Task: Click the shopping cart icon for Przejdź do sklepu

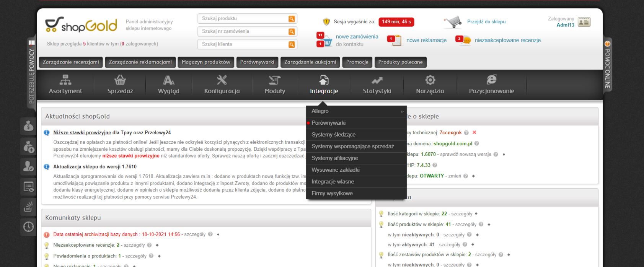Action: pyautogui.click(x=454, y=23)
